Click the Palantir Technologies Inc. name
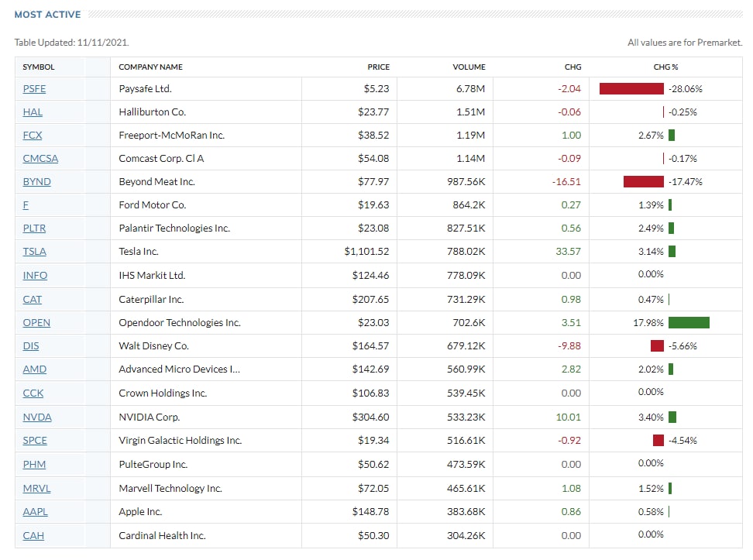 click(x=174, y=228)
